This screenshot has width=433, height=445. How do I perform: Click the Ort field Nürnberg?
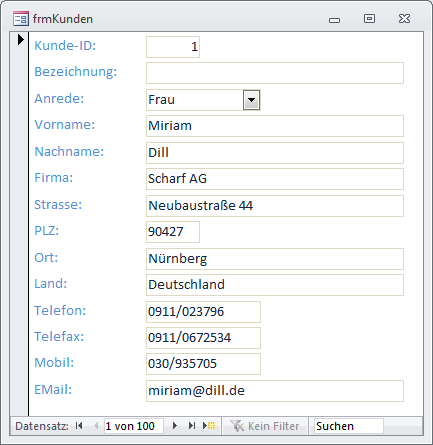pos(275,259)
